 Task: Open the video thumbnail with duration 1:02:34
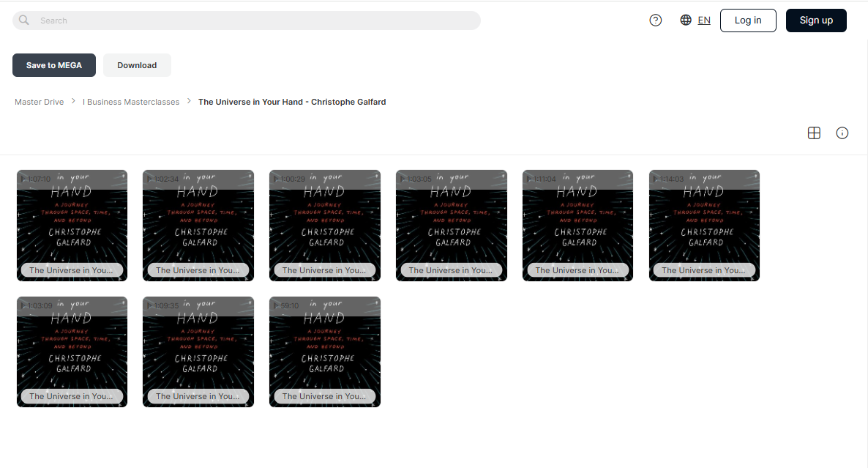click(x=198, y=226)
